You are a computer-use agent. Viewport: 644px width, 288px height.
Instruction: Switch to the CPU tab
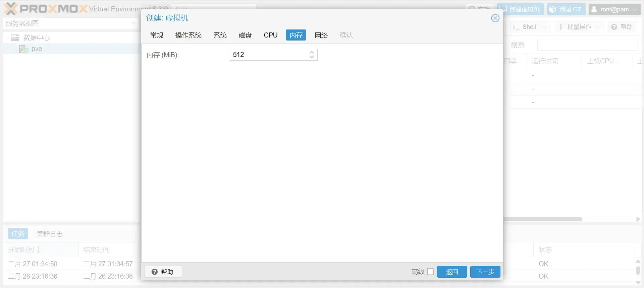point(270,35)
